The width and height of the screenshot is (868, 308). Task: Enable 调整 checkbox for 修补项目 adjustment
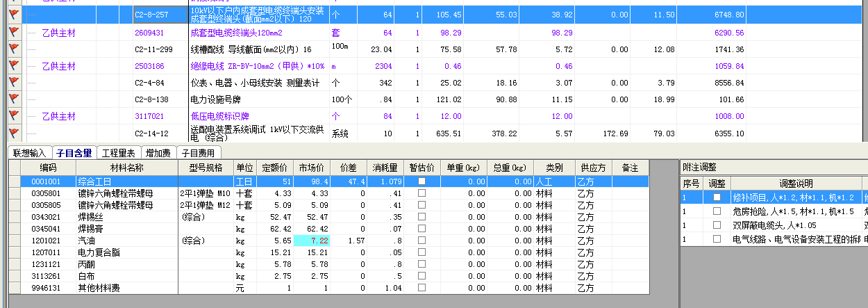[x=717, y=197]
